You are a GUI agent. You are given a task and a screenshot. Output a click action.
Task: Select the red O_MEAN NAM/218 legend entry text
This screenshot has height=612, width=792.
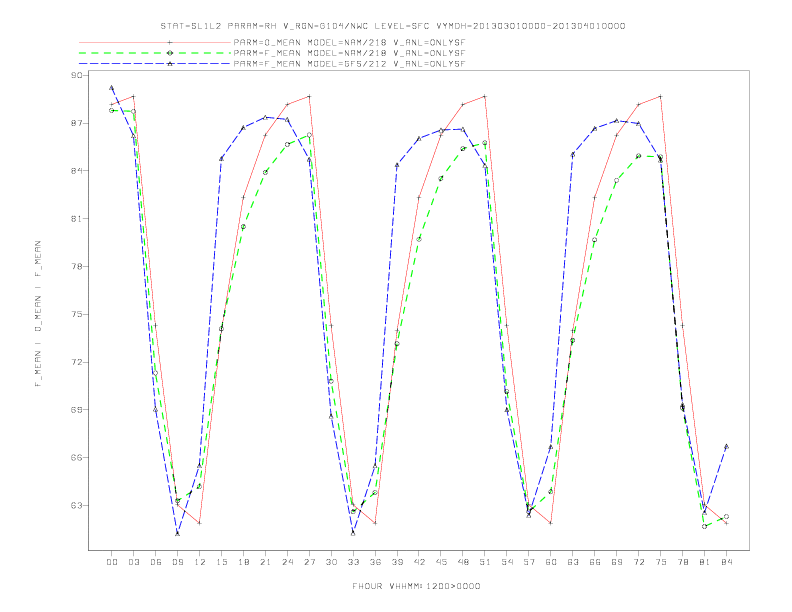[349, 42]
